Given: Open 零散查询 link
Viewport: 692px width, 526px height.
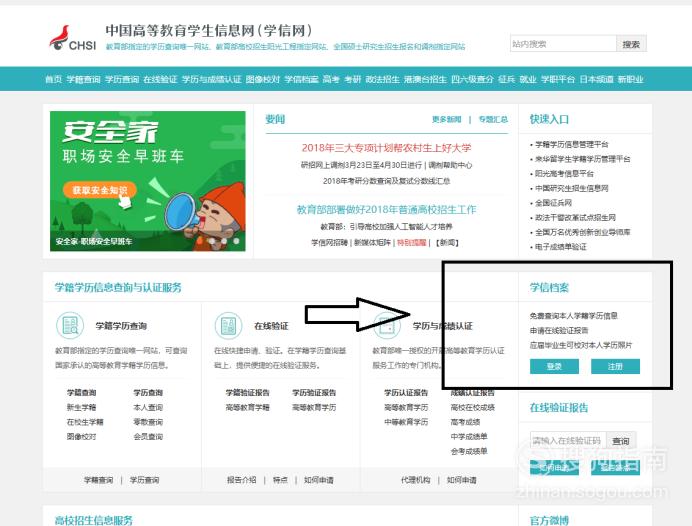Looking at the screenshot, I should [x=148, y=422].
